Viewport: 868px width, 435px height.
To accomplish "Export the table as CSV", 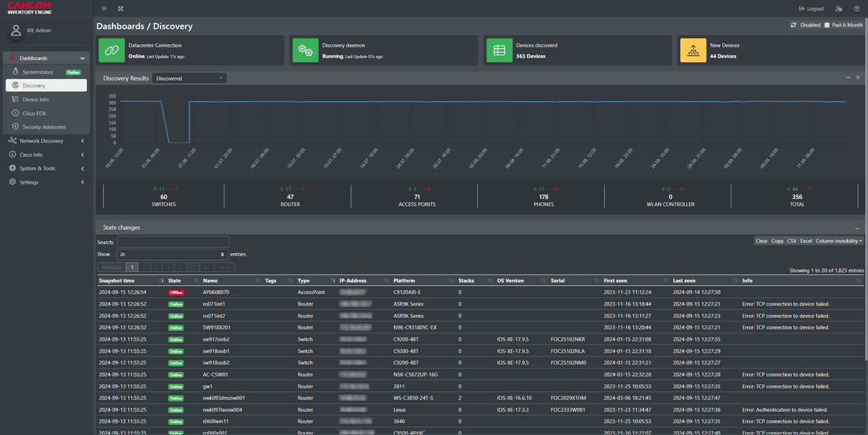I will click(791, 241).
